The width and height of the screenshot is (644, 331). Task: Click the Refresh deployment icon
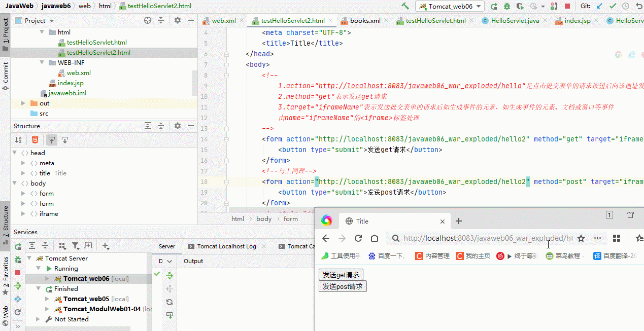pos(170,302)
